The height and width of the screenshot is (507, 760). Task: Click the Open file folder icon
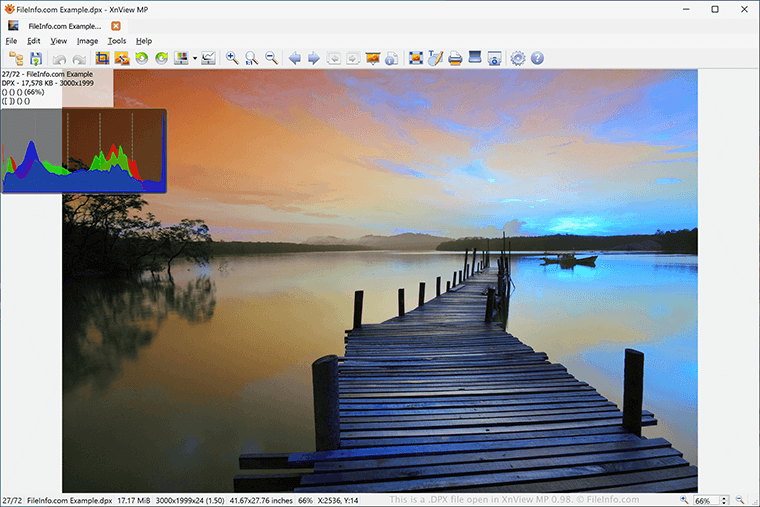(x=16, y=59)
